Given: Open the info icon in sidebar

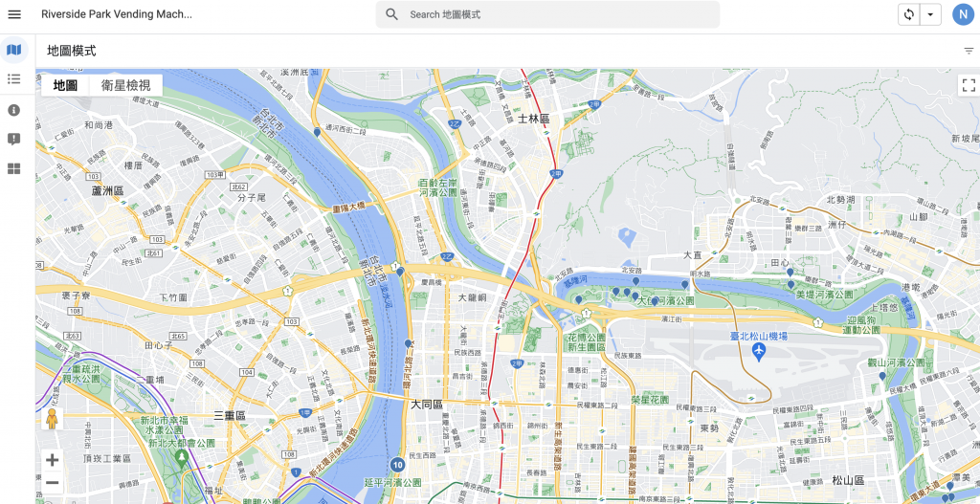Looking at the screenshot, I should [13, 110].
